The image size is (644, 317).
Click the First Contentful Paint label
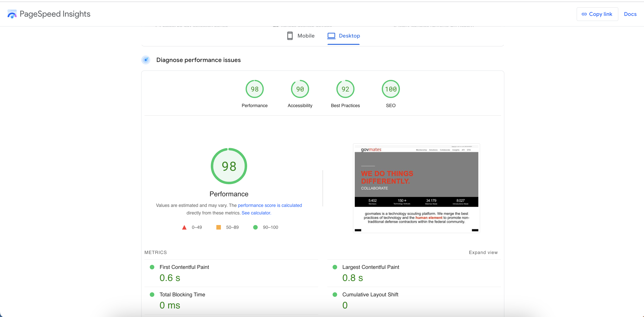(x=184, y=267)
